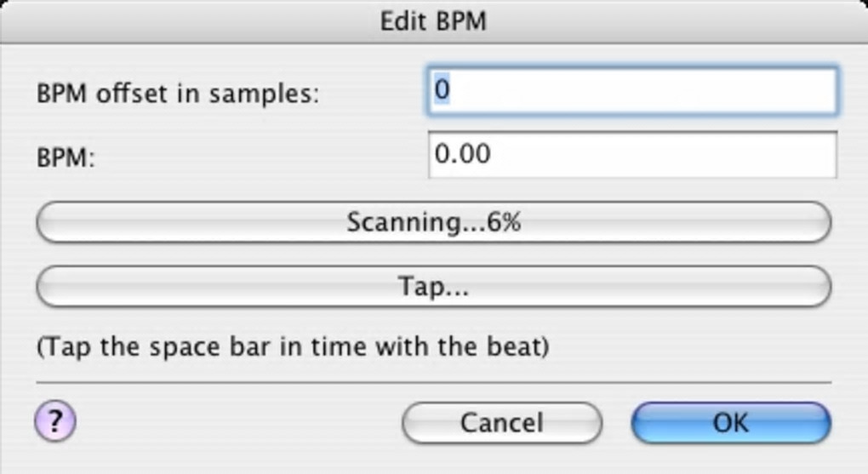Click inside the BPM offset in samples field
Viewport: 868px width, 474px height.
pos(631,90)
